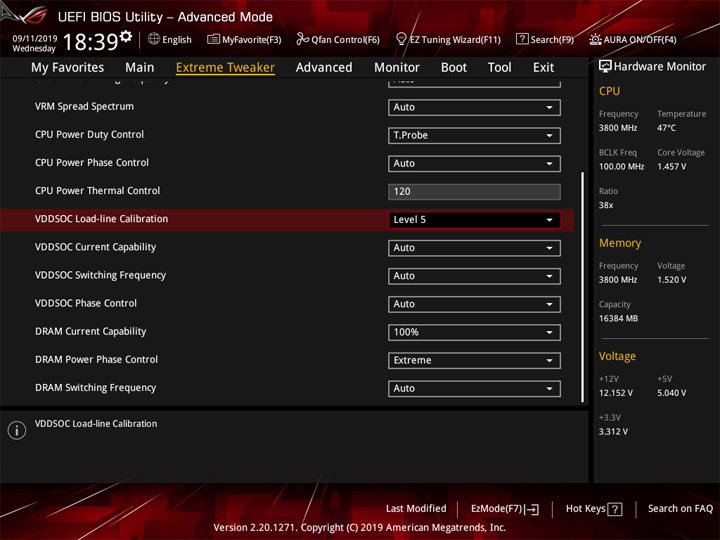Open VDDSOC Switching Frequency dropdown
The height and width of the screenshot is (540, 720).
[474, 276]
